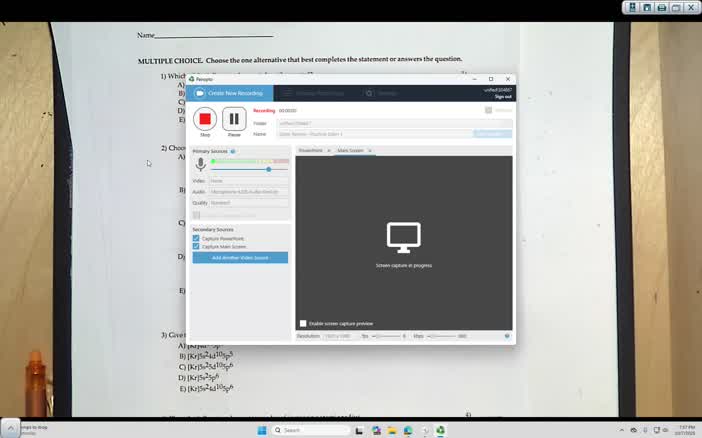The image size is (702, 438).
Task: Select the Create New Recording tab
Action: [230, 93]
